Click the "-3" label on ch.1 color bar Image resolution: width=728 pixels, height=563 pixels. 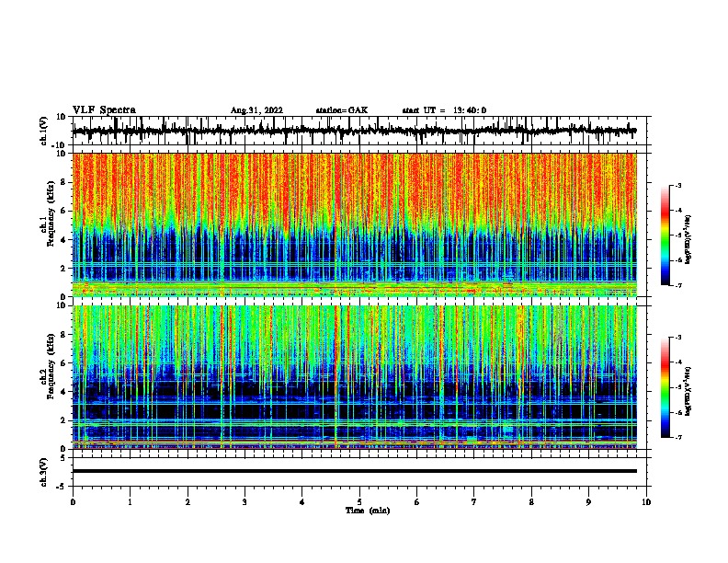[677, 185]
